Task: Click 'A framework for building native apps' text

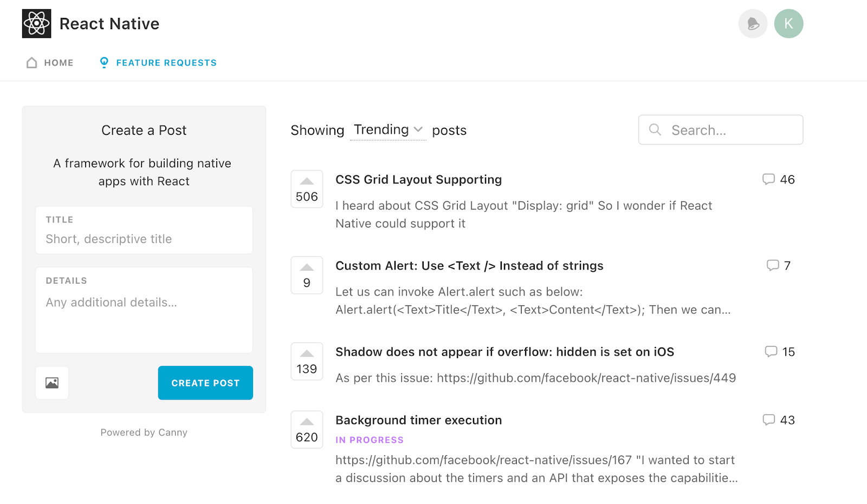Action: coord(143,172)
